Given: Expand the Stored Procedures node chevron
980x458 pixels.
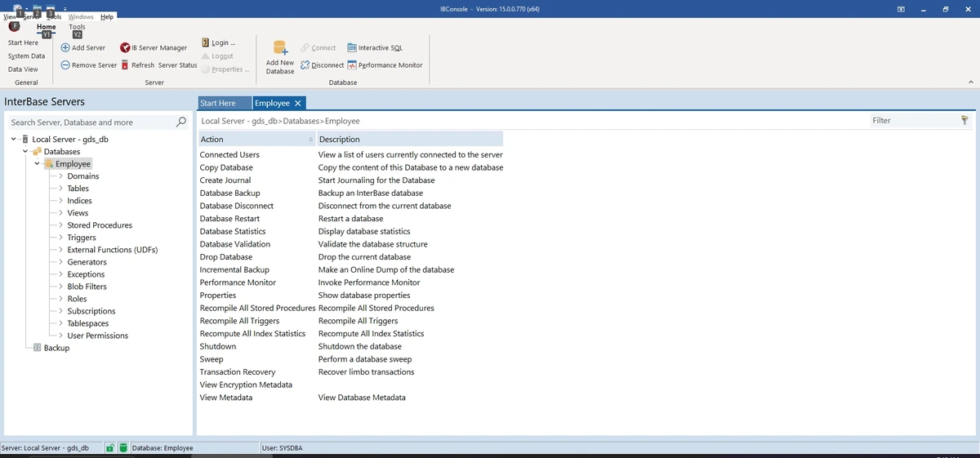Looking at the screenshot, I should (60, 225).
